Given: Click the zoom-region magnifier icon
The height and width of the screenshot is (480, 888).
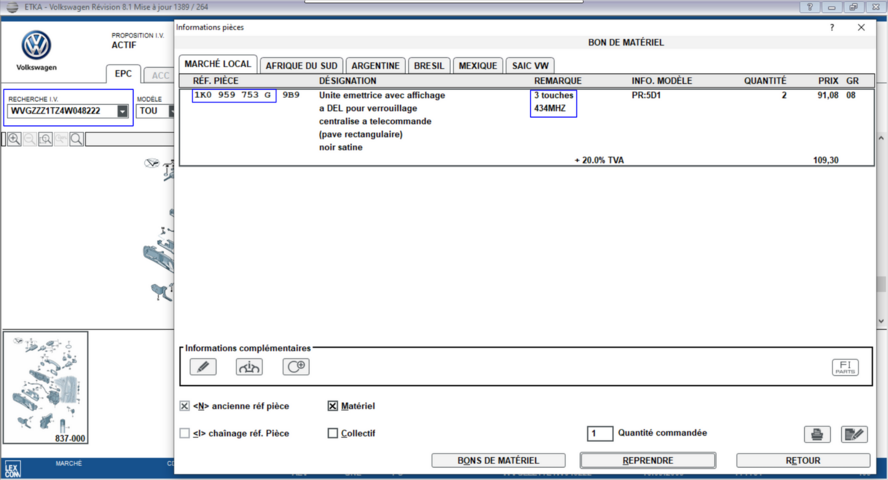Looking at the screenshot, I should (45, 139).
